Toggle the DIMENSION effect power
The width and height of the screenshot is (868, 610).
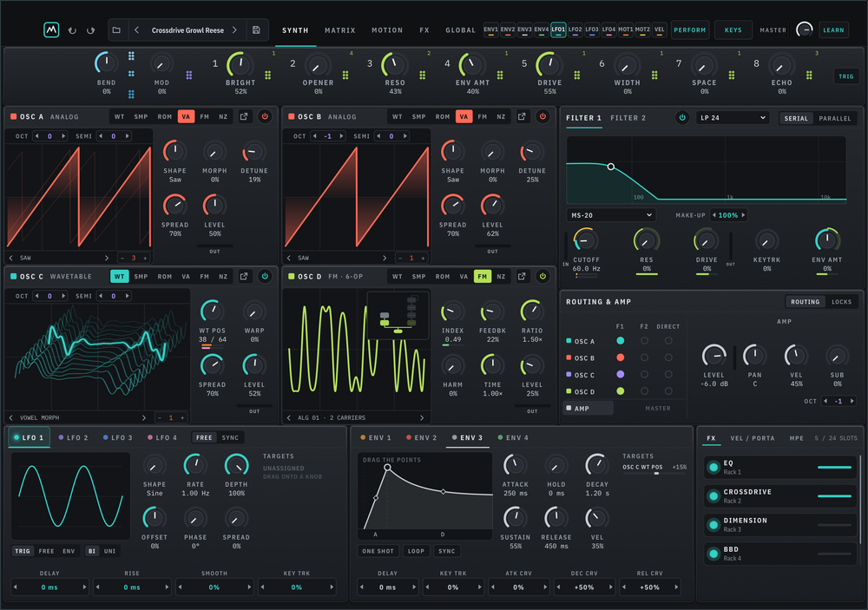point(713,525)
